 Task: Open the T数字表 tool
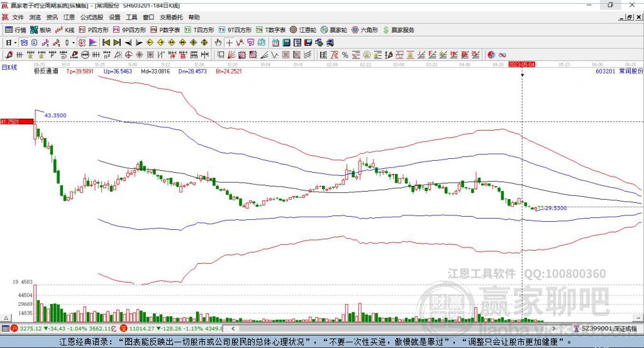[x=270, y=30]
